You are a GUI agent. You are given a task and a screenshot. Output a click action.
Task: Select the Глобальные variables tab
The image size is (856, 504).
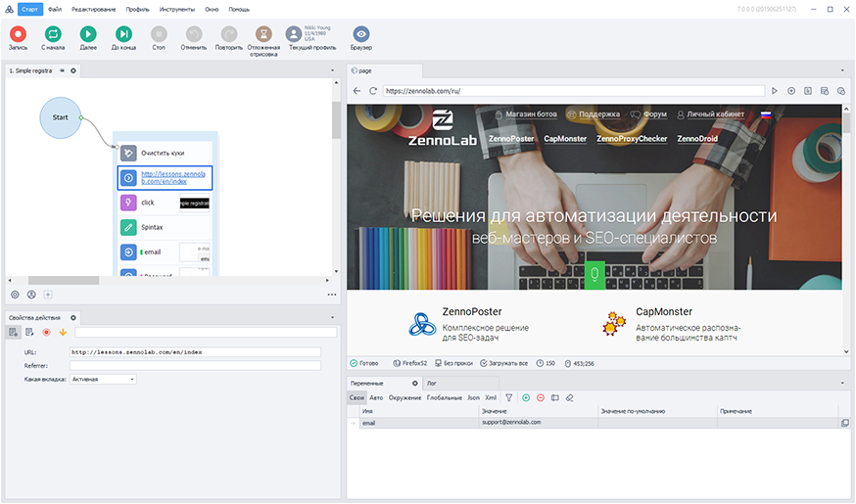click(x=445, y=397)
